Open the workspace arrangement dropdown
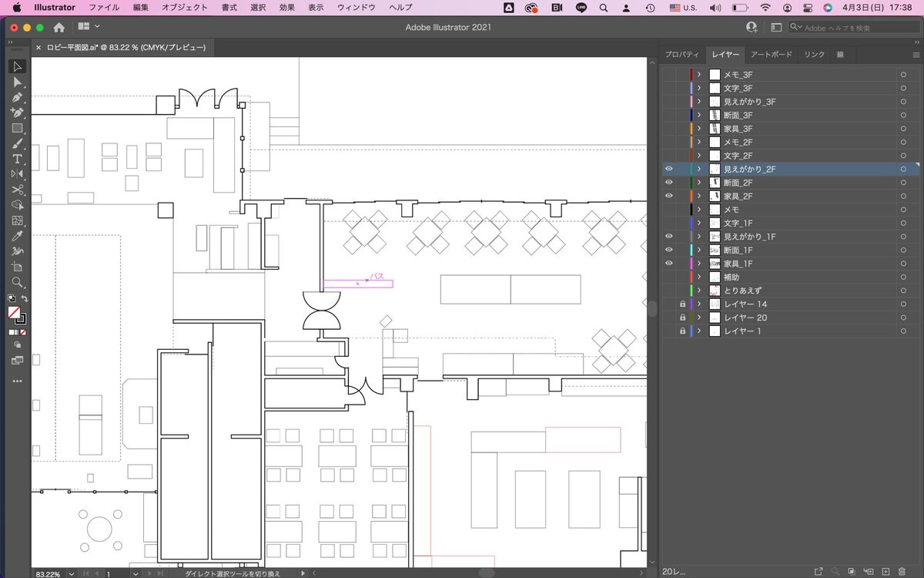The width and height of the screenshot is (924, 578). point(89,27)
